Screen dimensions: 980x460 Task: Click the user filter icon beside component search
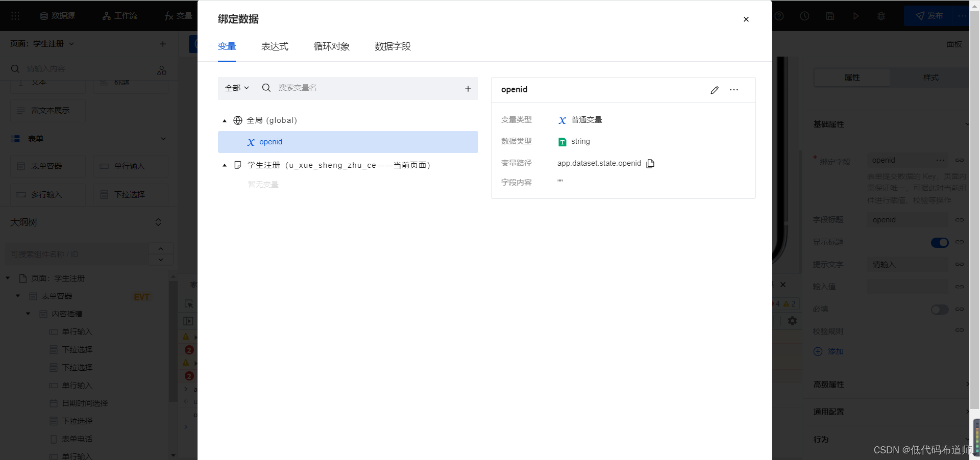(x=162, y=70)
